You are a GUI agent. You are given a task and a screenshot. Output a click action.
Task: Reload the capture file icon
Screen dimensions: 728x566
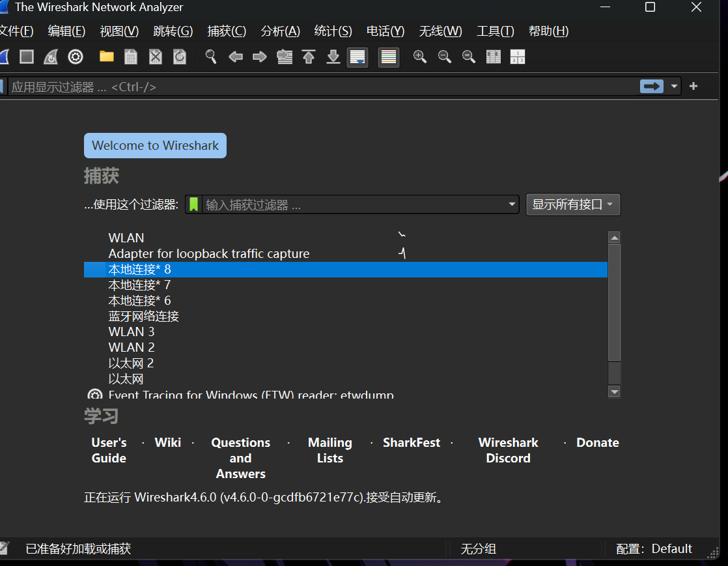[x=179, y=57]
